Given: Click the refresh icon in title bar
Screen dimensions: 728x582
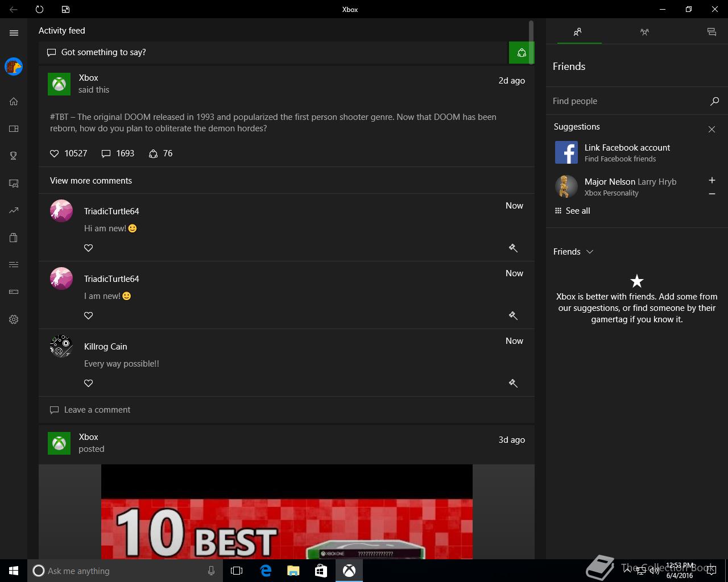Looking at the screenshot, I should (39, 9).
